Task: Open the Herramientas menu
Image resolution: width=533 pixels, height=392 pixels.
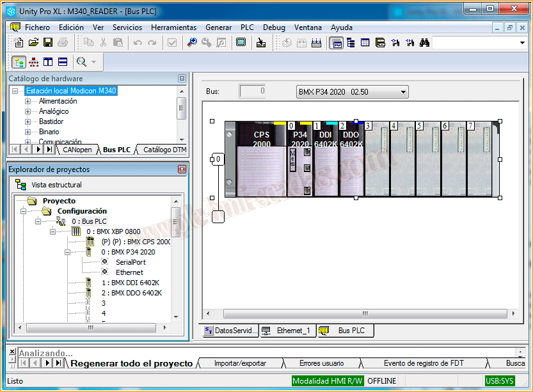Action: [173, 27]
